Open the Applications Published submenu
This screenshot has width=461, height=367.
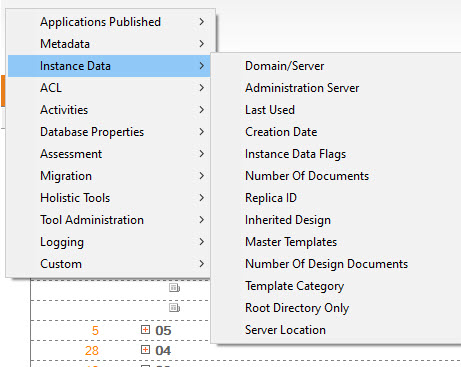pyautogui.click(x=109, y=22)
